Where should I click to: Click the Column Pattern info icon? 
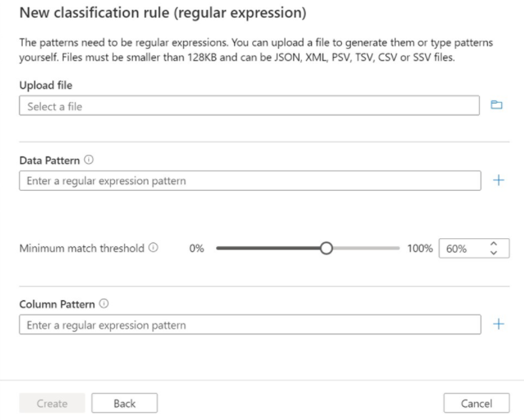click(102, 304)
